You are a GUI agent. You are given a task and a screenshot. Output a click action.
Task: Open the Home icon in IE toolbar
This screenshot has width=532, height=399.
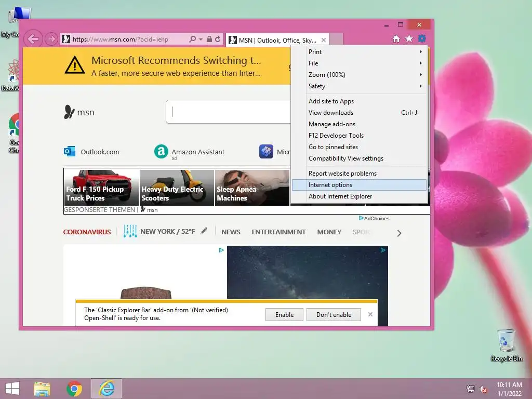[x=396, y=38]
